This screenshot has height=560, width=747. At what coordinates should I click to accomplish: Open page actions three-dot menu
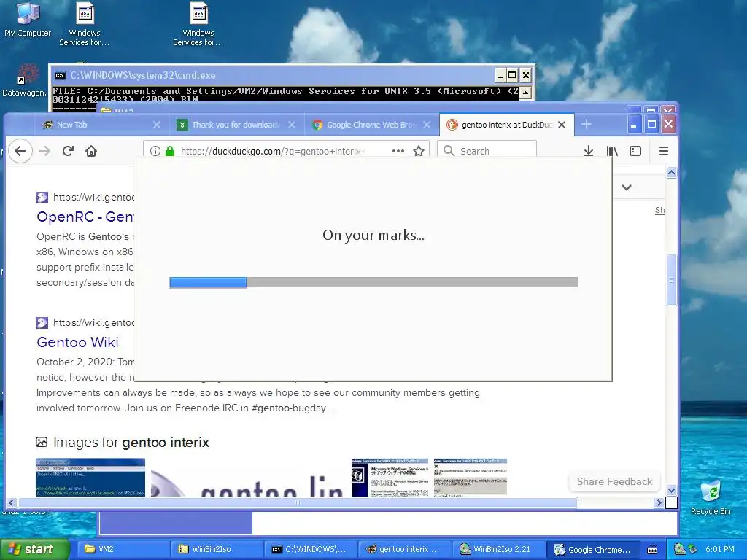pyautogui.click(x=398, y=151)
